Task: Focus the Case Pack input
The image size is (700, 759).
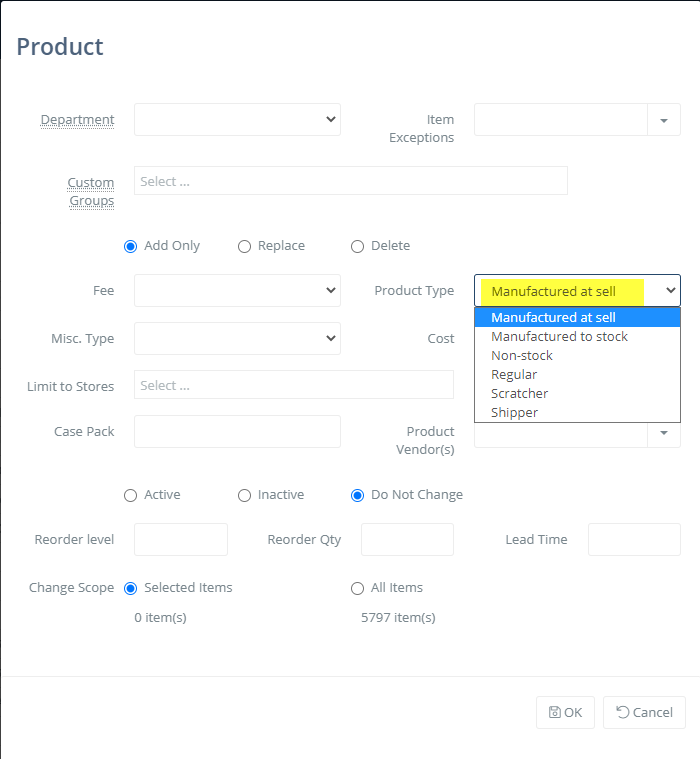Action: (x=237, y=431)
